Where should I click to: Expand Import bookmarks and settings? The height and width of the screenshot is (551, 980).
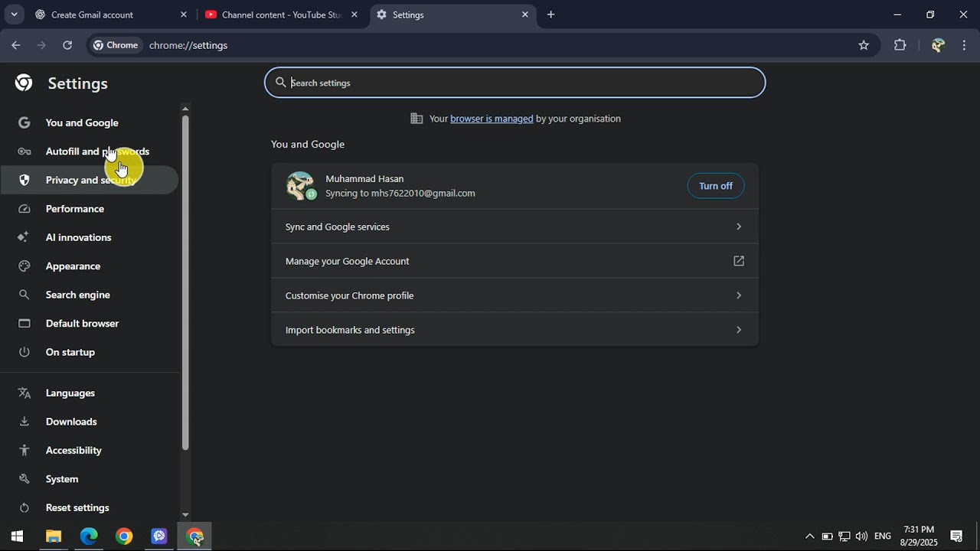(514, 330)
